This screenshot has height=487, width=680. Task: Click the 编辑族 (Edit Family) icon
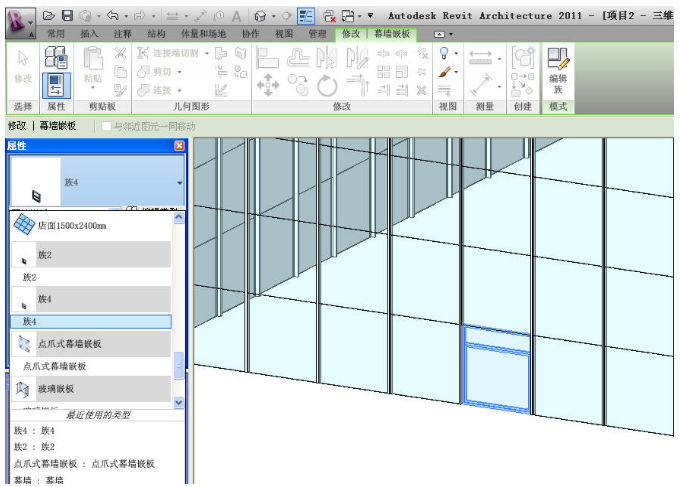(x=557, y=66)
